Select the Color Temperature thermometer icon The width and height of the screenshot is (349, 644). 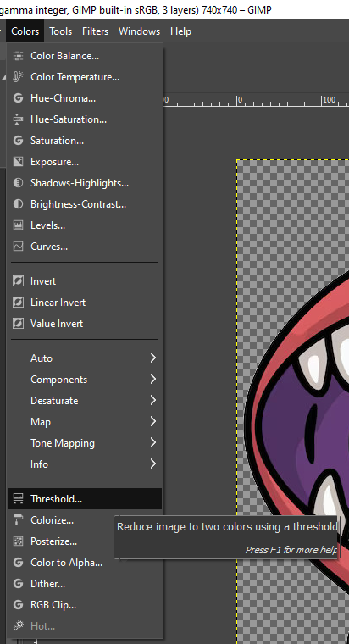click(18, 77)
